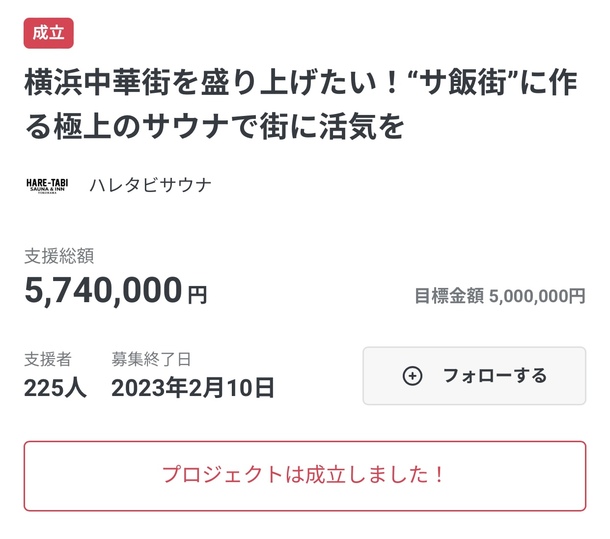Click the 5,000,000円 target value
The height and width of the screenshot is (539, 610).
537,296
